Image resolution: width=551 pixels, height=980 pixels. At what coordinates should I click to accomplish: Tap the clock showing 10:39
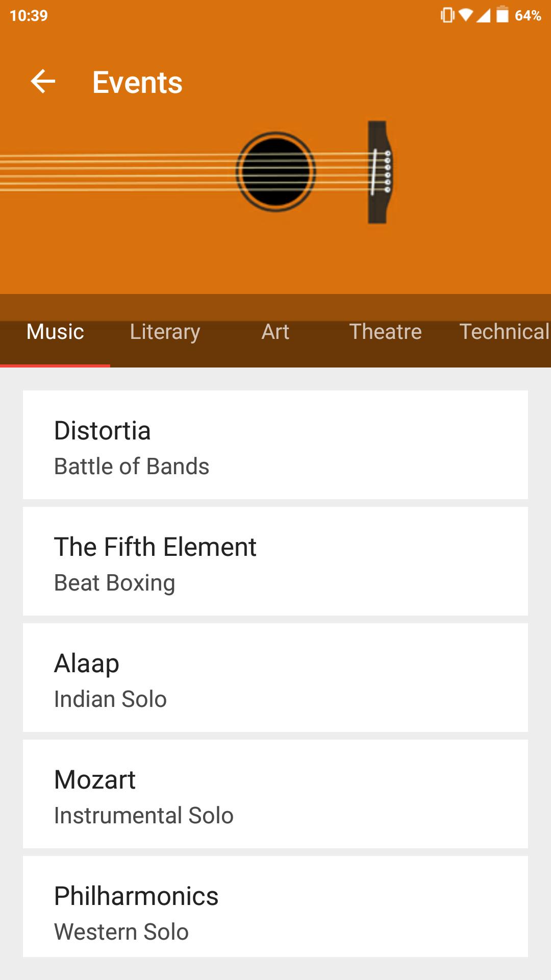(29, 15)
